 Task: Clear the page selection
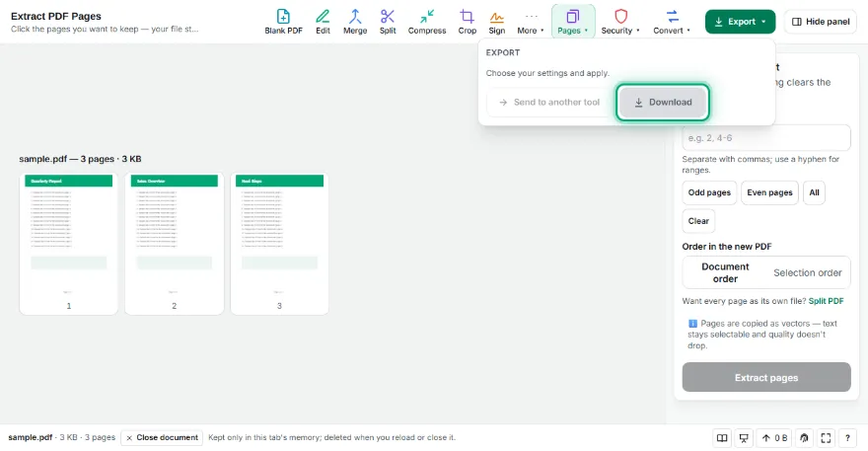point(698,221)
